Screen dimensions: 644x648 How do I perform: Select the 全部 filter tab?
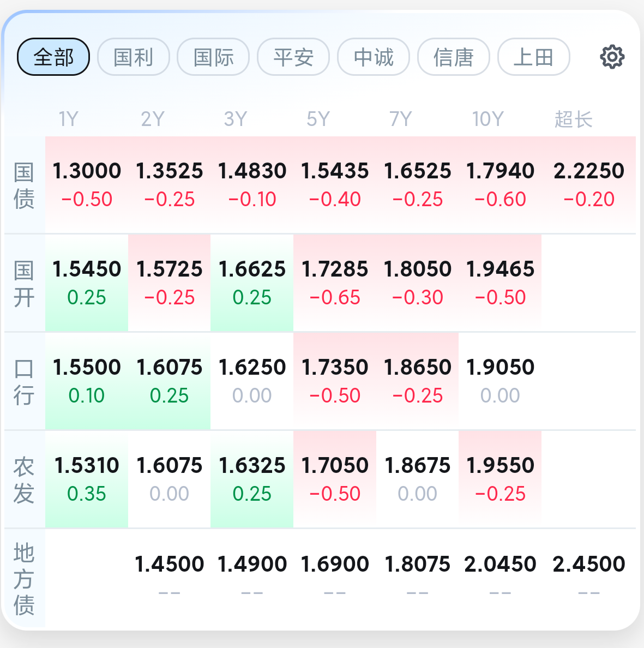[x=53, y=57]
